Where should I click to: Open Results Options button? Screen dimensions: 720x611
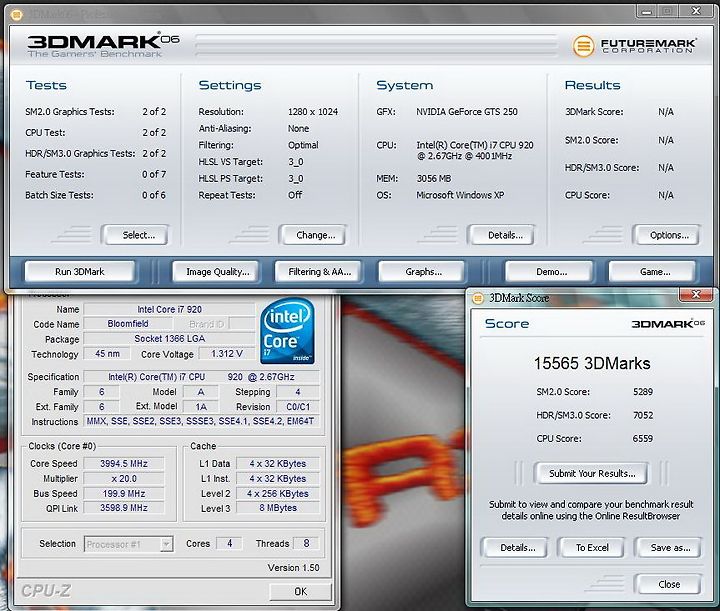tap(669, 235)
